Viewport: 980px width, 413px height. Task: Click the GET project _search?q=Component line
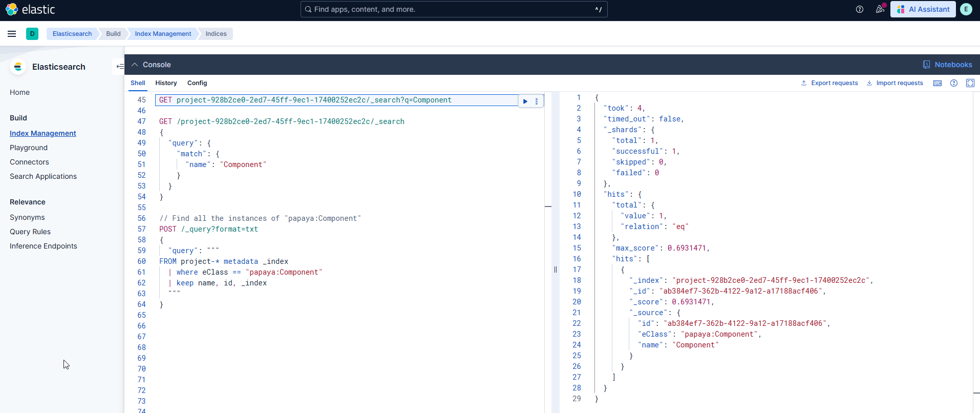pos(305,100)
